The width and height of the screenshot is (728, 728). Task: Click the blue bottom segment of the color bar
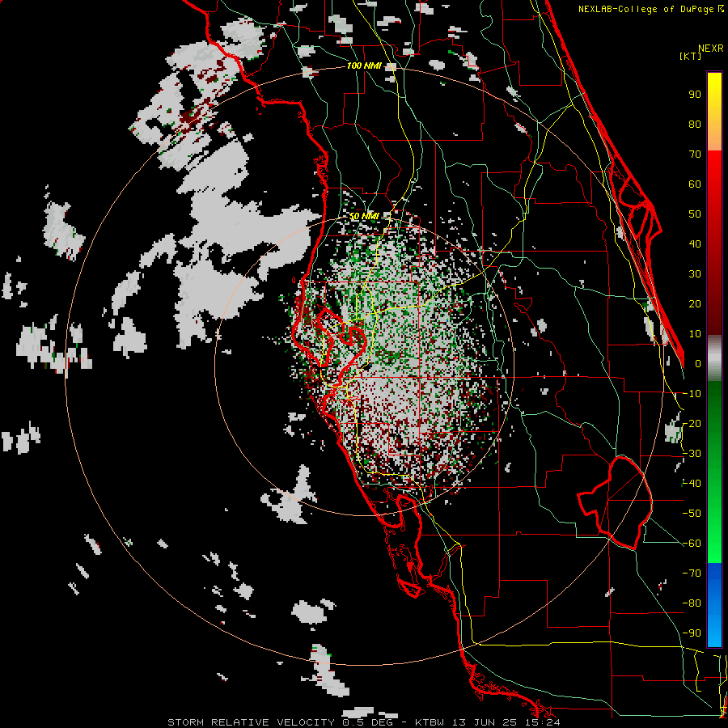(x=714, y=605)
